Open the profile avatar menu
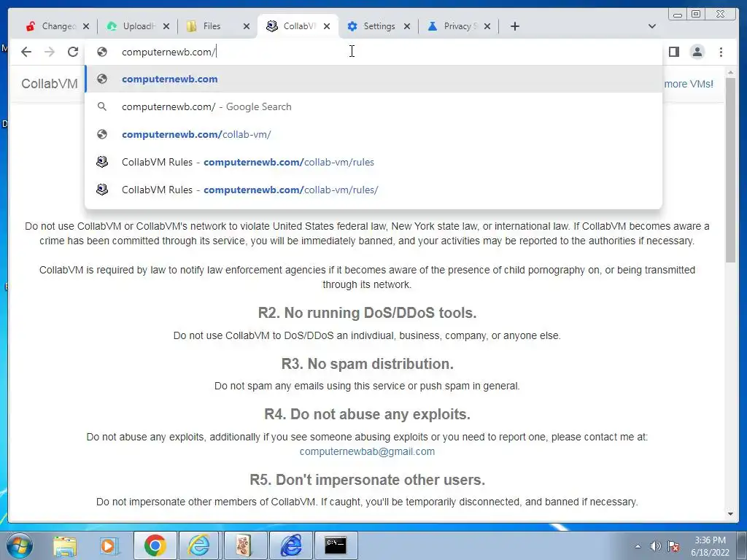747x560 pixels. 697,52
